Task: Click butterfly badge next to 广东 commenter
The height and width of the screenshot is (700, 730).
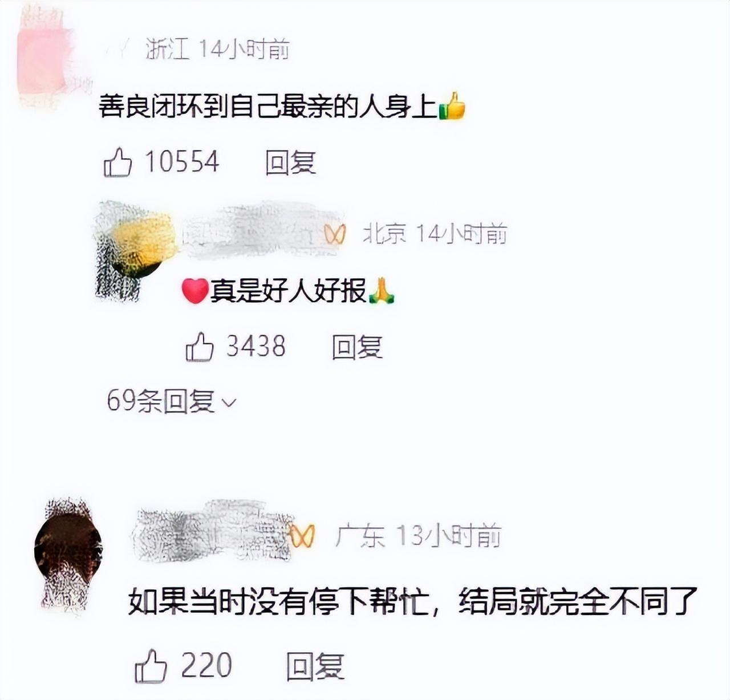Action: pyautogui.click(x=302, y=536)
